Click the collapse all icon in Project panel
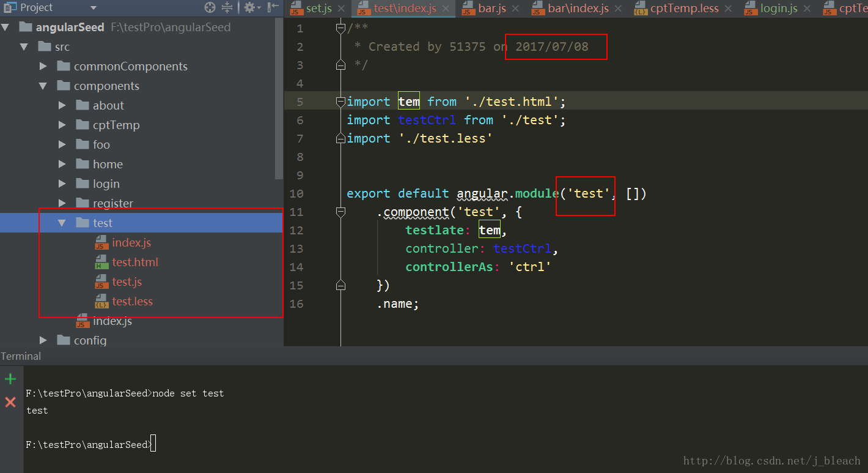Image resolution: width=868 pixels, height=473 pixels. click(227, 8)
